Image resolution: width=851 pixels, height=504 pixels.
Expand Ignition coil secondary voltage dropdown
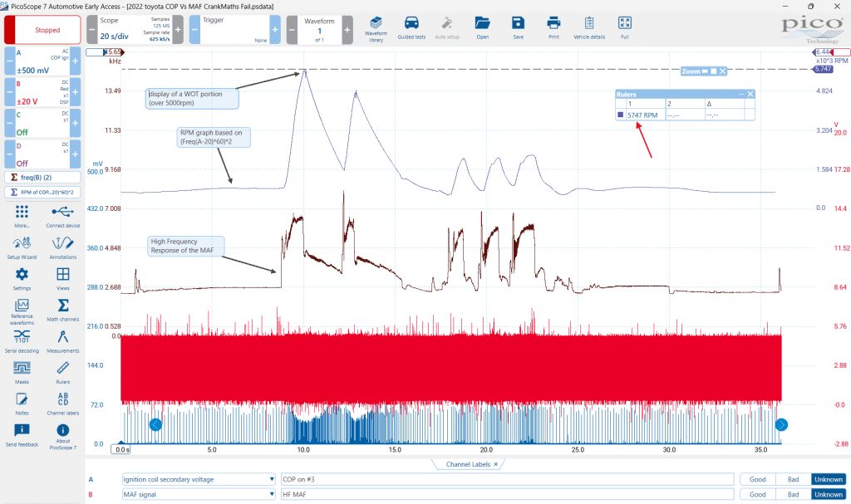pyautogui.click(x=272, y=480)
